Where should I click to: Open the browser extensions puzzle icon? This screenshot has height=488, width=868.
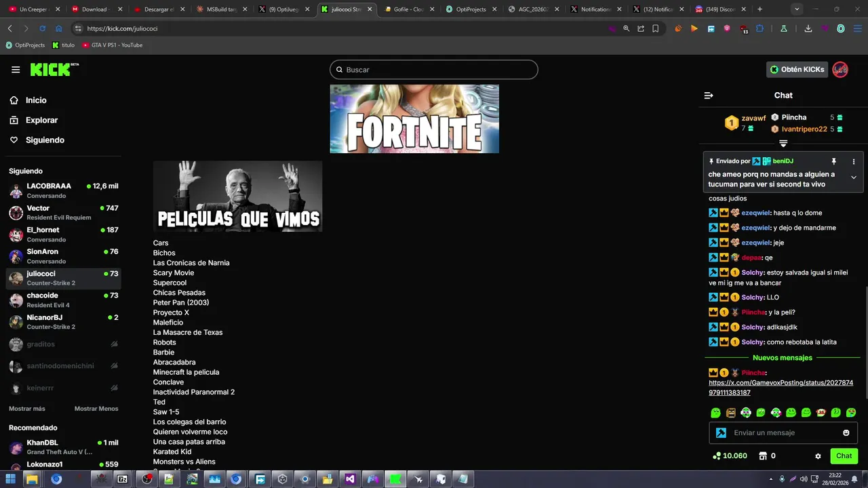[x=760, y=28]
